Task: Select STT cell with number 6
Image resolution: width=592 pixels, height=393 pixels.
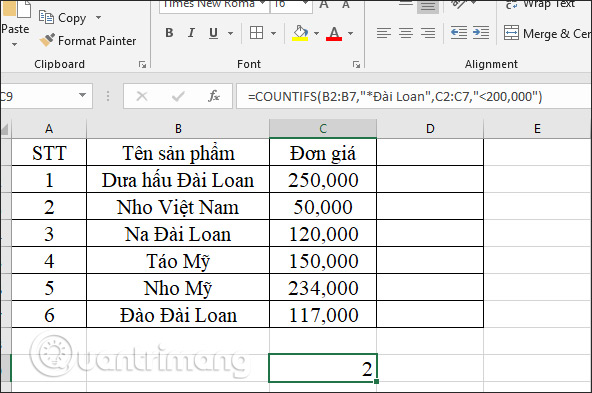Action: point(49,314)
